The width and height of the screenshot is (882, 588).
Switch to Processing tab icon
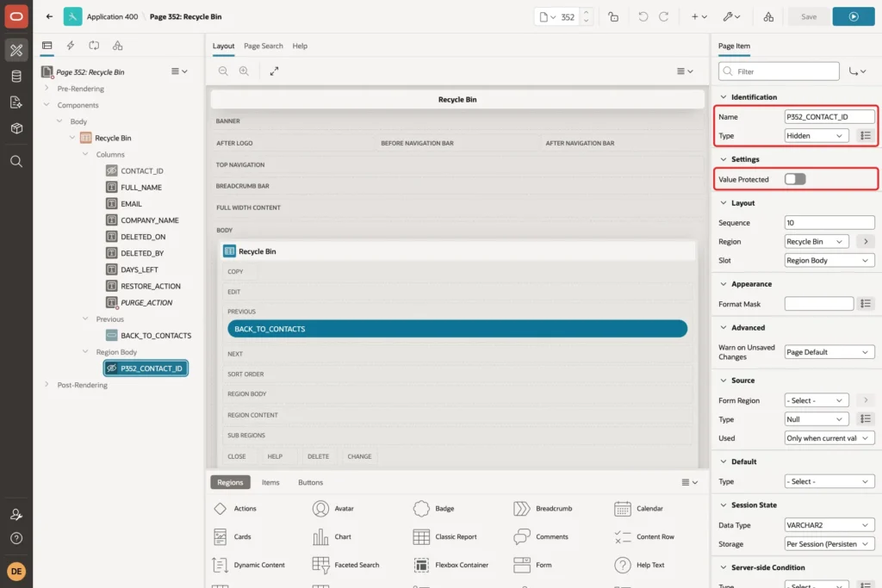pyautogui.click(x=94, y=46)
